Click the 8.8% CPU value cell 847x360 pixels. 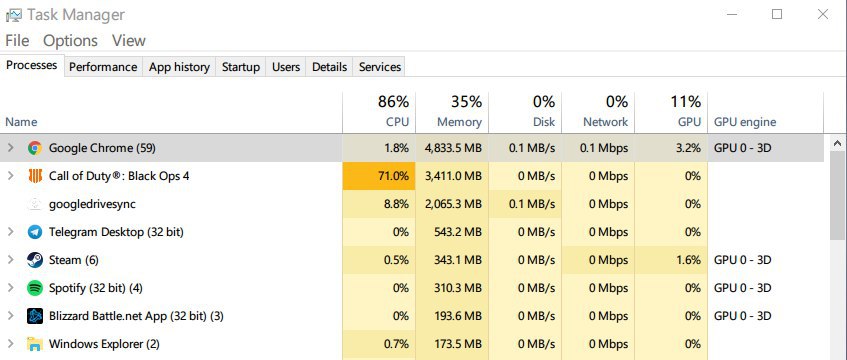pos(379,204)
